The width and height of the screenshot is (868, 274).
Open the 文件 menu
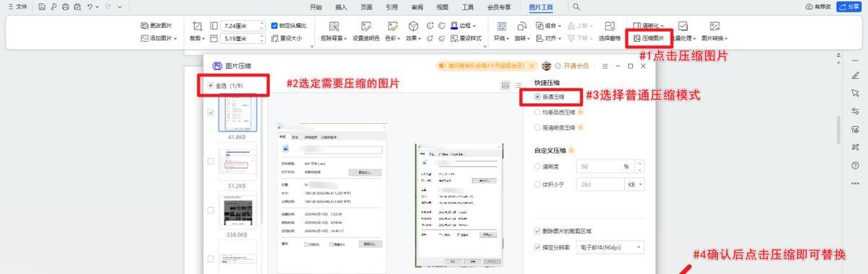18,6
